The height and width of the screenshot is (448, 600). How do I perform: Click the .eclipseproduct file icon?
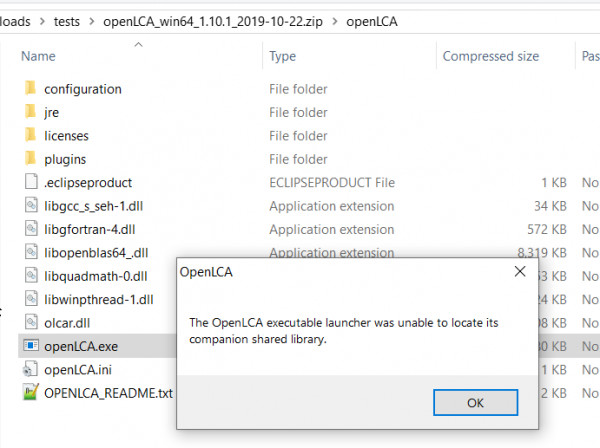pyautogui.click(x=31, y=181)
